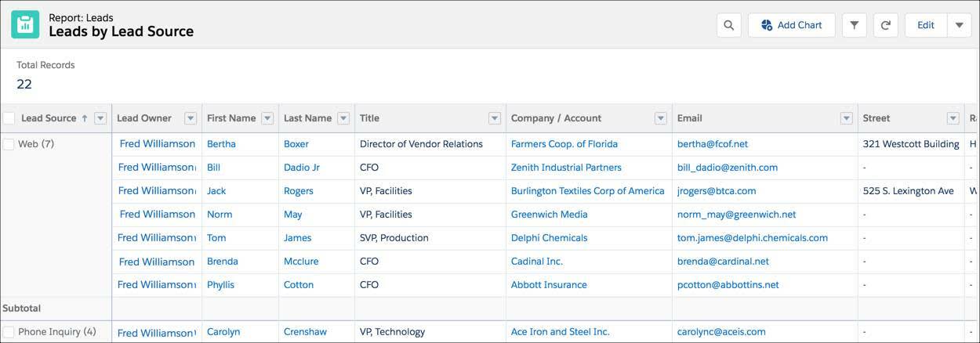
Task: Click the Lead Owner column header
Action: pyautogui.click(x=144, y=118)
